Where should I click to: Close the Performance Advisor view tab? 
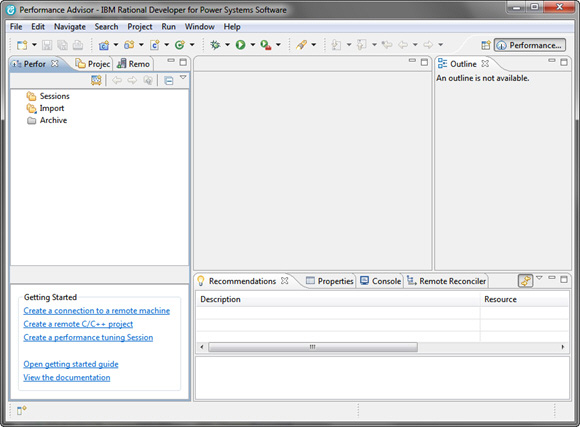pyautogui.click(x=55, y=63)
